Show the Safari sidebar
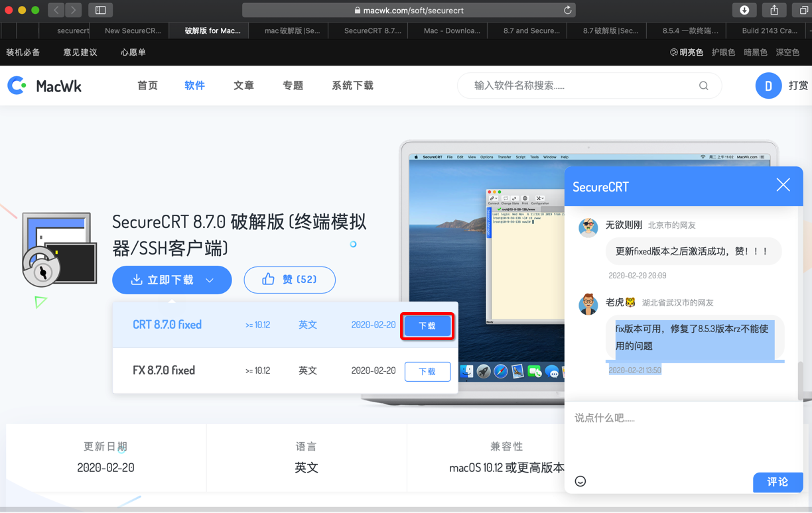This screenshot has height=513, width=812. 101,10
